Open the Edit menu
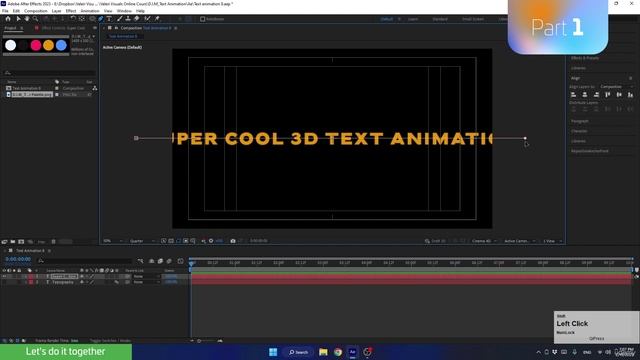640x360 pixels. 16,11
